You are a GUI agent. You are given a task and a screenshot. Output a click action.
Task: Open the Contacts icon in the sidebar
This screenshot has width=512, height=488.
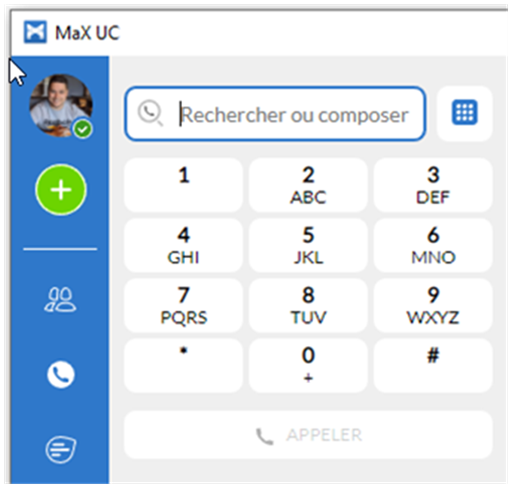pos(61,299)
